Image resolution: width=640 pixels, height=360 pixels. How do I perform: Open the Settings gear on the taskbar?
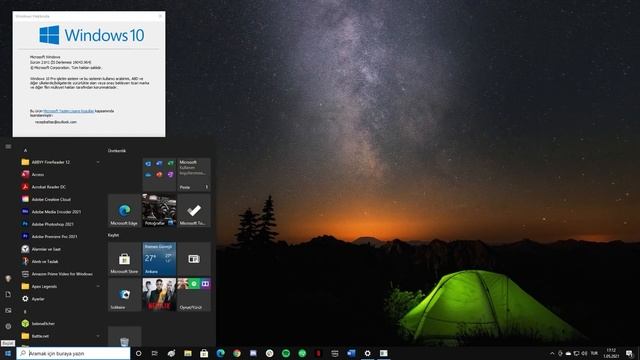tap(367, 353)
